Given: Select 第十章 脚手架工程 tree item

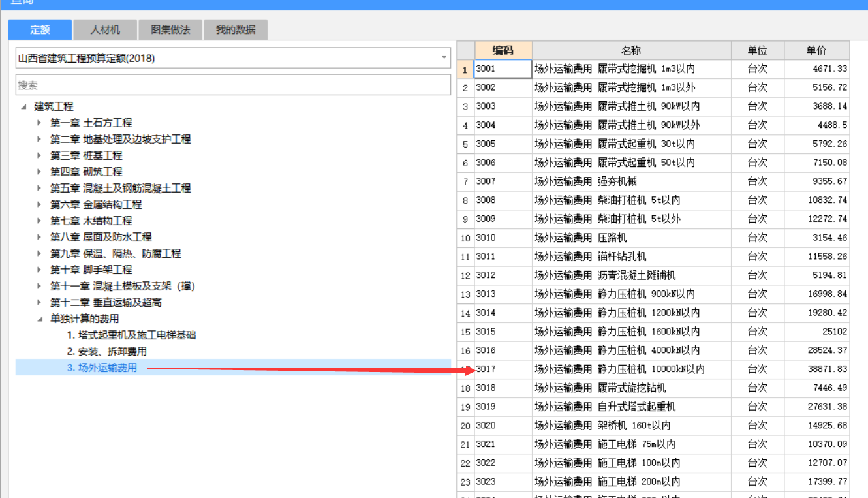Looking at the screenshot, I should click(91, 270).
